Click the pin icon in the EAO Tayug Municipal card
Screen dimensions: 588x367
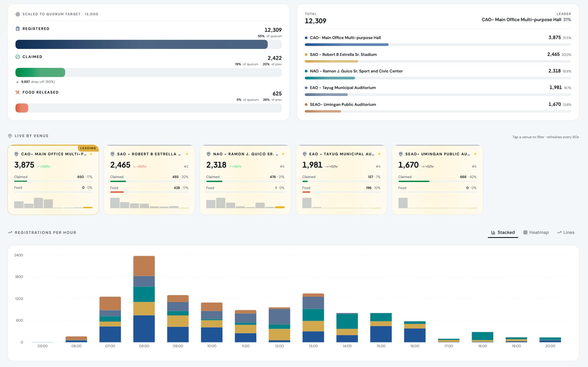[x=305, y=154]
